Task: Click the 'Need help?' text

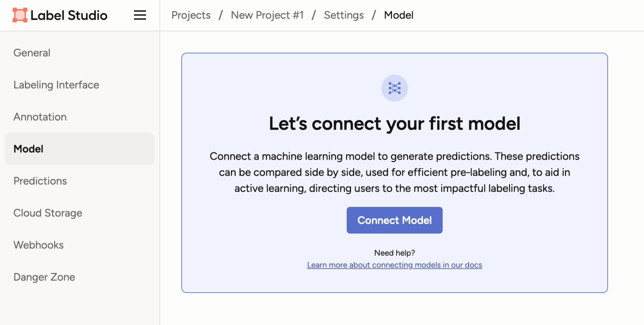Action: coord(395,253)
